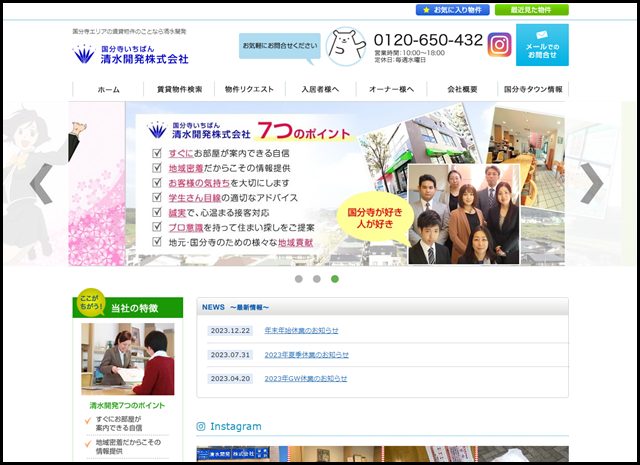This screenshot has height=465, width=640.
Task: Open お気に入り物件 star button
Action: coord(452,10)
